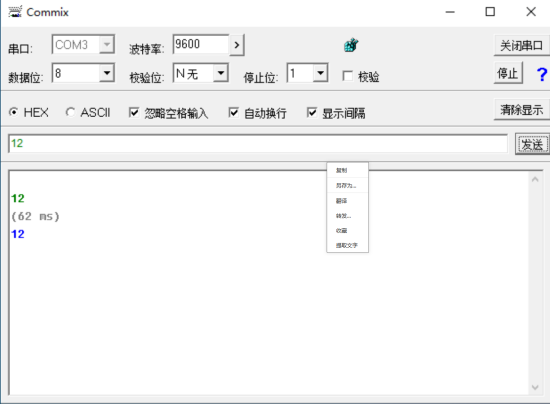Click the send input field containing 12
Screen dimensions: 551x404
[258, 144]
